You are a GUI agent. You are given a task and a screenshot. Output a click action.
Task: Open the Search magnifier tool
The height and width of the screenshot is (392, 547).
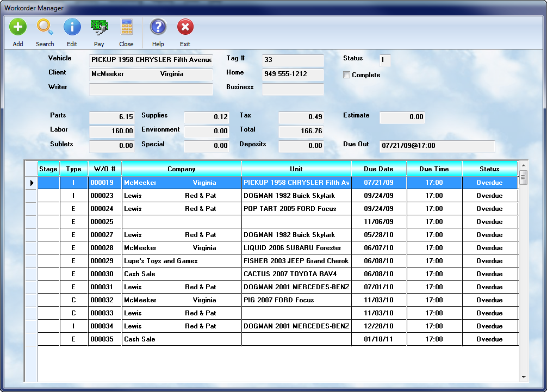(45, 27)
